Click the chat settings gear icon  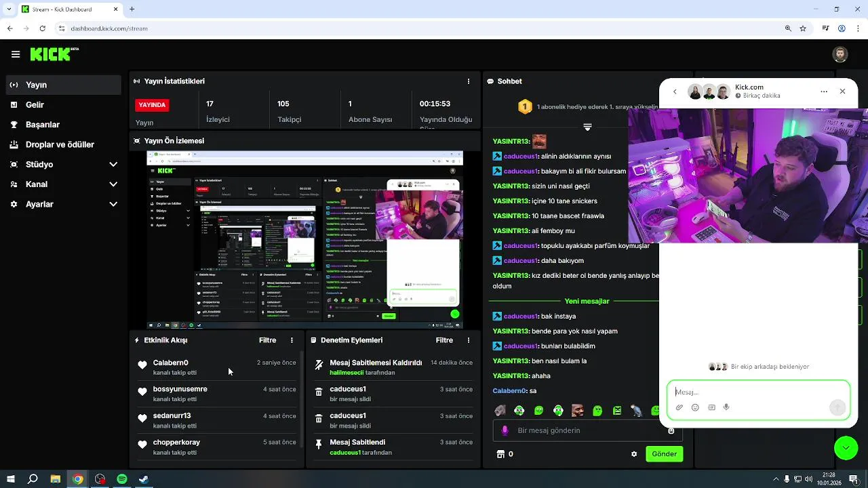(634, 454)
